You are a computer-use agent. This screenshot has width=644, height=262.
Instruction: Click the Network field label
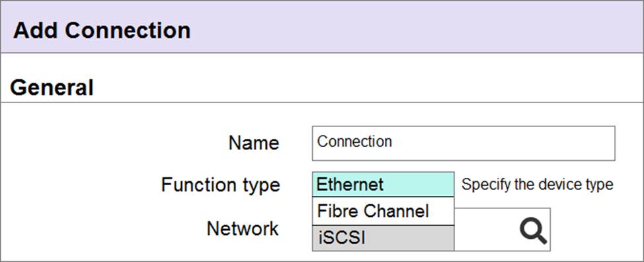(243, 228)
